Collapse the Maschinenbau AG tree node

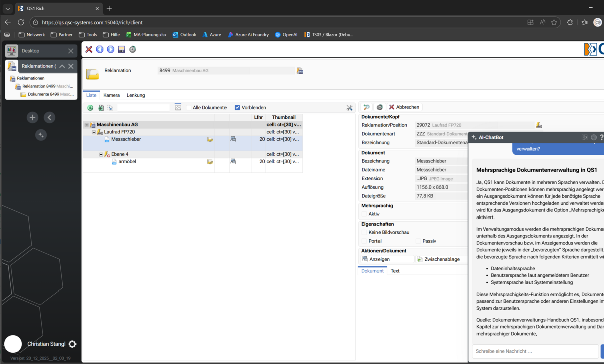pyautogui.click(x=87, y=125)
